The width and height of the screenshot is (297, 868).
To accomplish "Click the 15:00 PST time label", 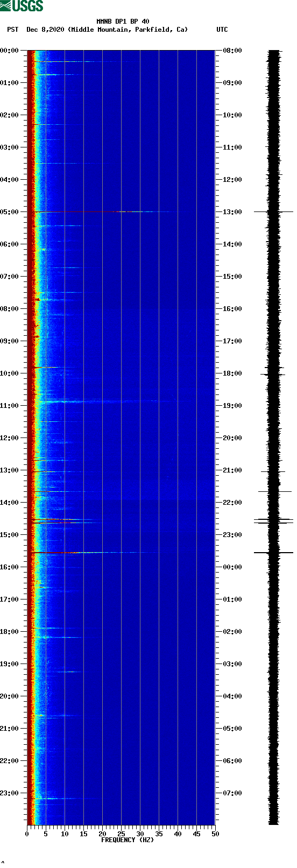I will click(x=9, y=535).
